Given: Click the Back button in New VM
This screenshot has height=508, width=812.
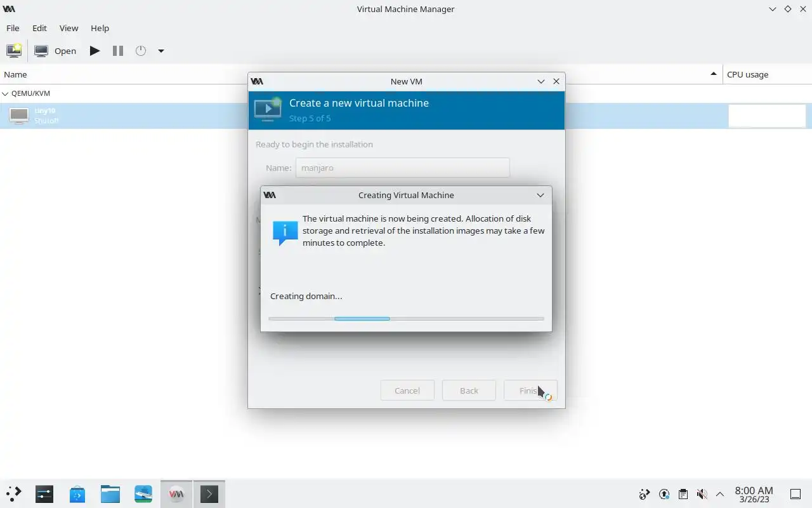Looking at the screenshot, I should click(x=469, y=391).
